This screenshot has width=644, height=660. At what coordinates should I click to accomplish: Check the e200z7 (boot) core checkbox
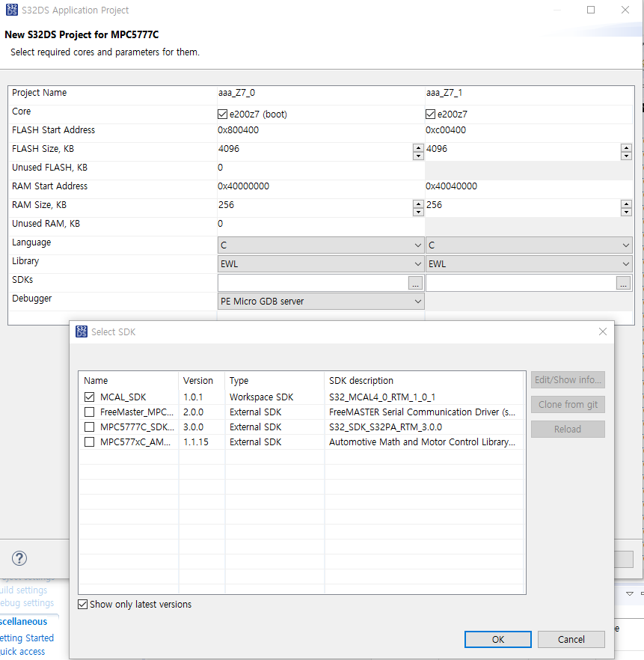[x=222, y=114]
